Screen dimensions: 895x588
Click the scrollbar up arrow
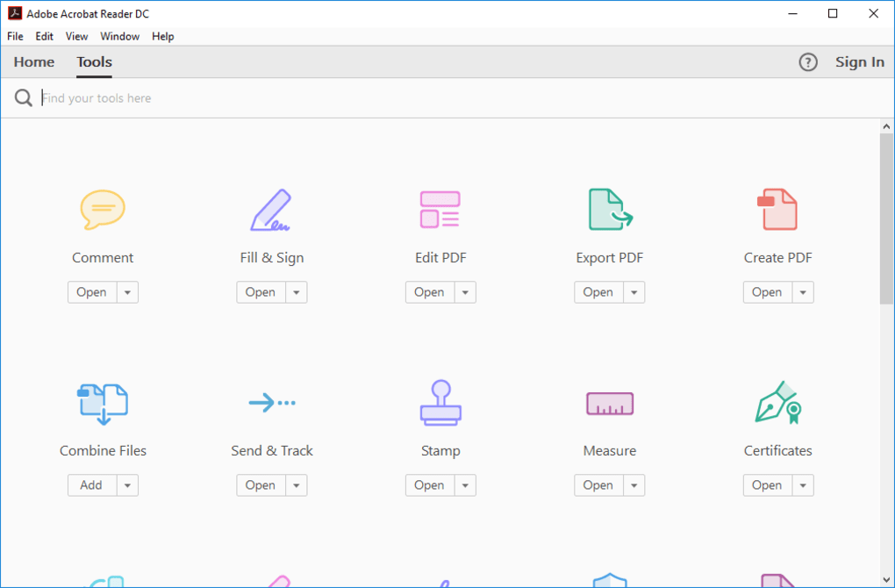pos(886,125)
